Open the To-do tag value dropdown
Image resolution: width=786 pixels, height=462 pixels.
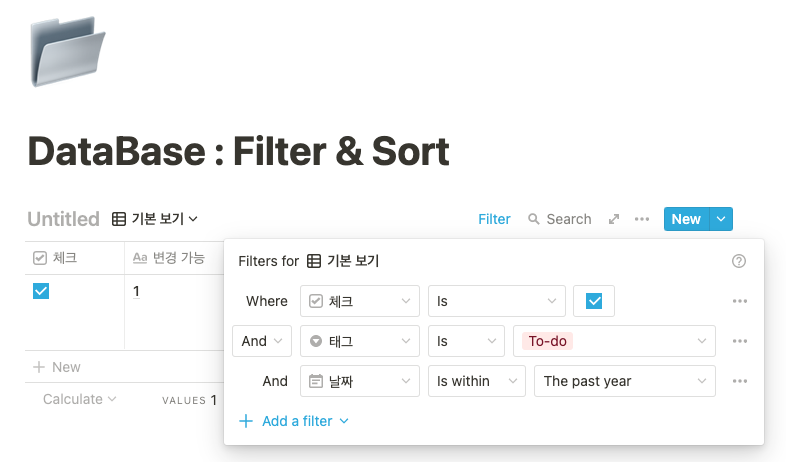tap(614, 341)
